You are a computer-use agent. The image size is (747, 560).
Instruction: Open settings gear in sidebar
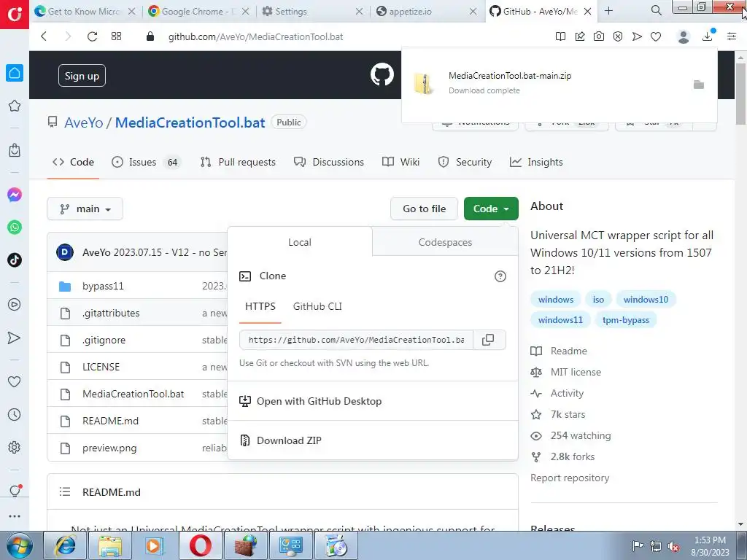tap(15, 447)
